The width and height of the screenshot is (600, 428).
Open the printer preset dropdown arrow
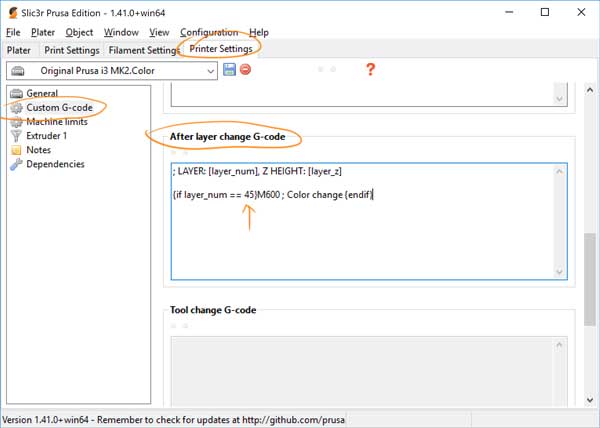(x=210, y=71)
